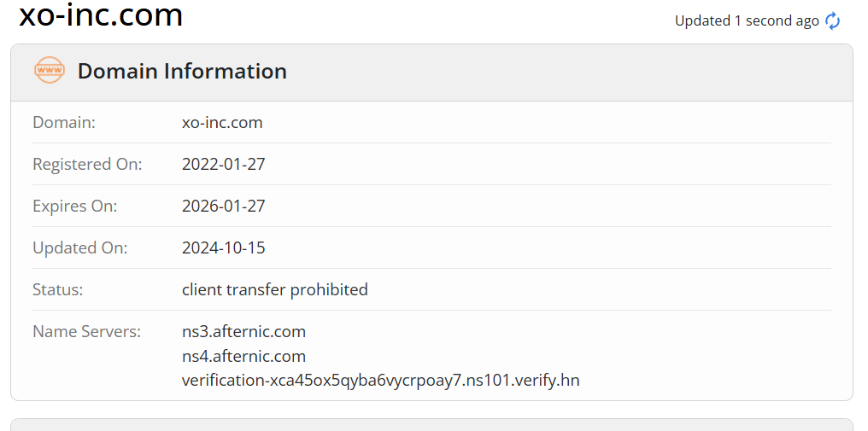Click the Expires On label
The height and width of the screenshot is (431, 868).
(74, 206)
